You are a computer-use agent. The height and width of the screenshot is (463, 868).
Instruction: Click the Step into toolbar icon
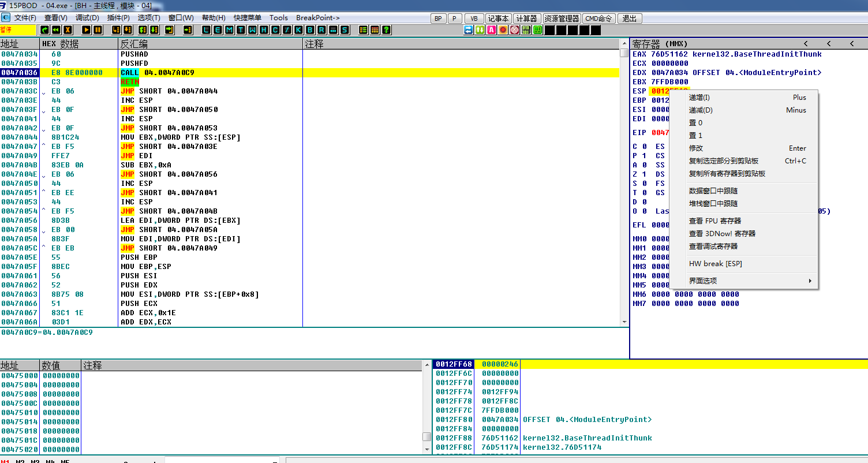[x=116, y=30]
